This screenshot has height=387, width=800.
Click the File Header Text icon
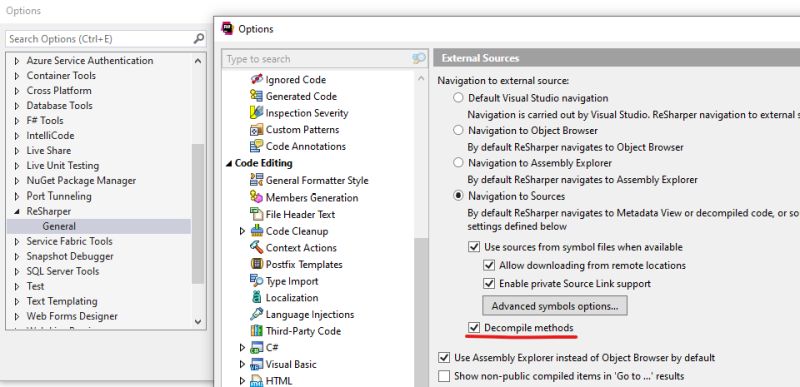pos(257,214)
